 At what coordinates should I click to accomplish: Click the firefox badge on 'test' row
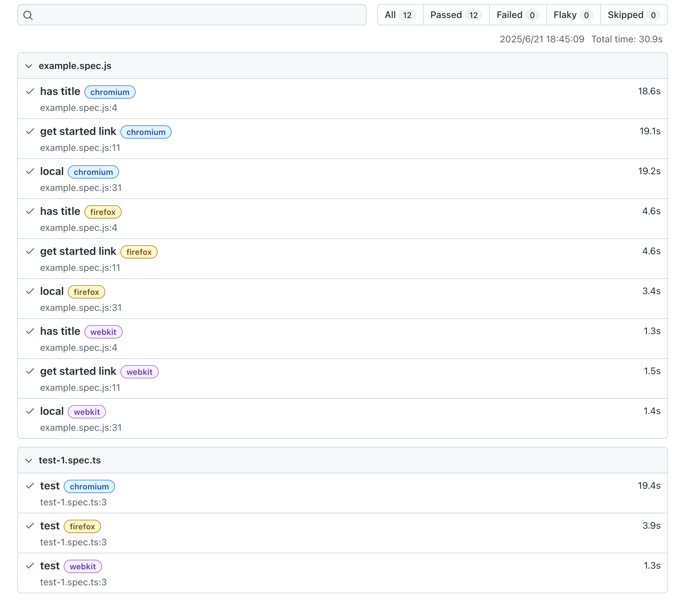click(82, 526)
